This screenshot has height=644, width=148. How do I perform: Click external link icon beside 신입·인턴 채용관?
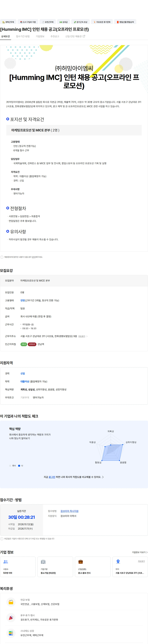click(x=84, y=36)
